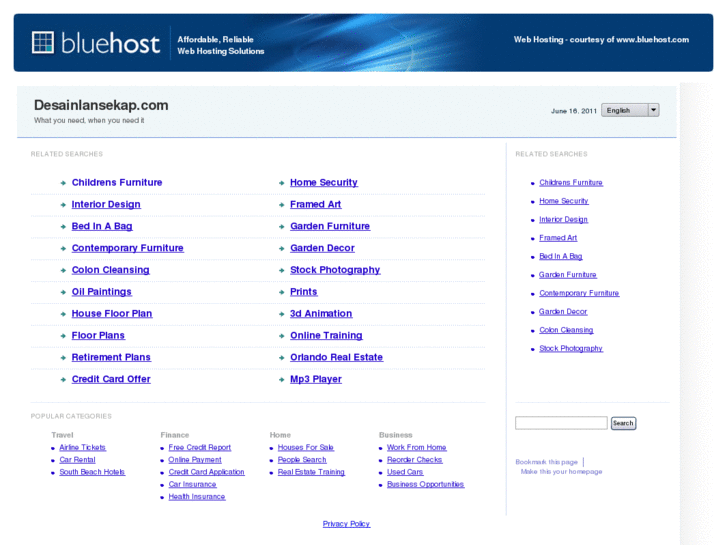Open the Free Credit Report link

pos(200,447)
